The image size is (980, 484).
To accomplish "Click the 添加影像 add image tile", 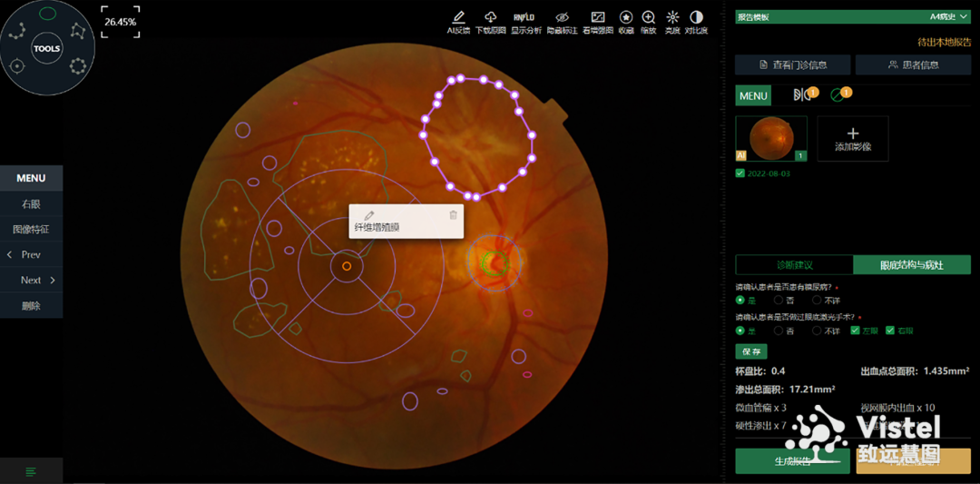I will tap(853, 139).
